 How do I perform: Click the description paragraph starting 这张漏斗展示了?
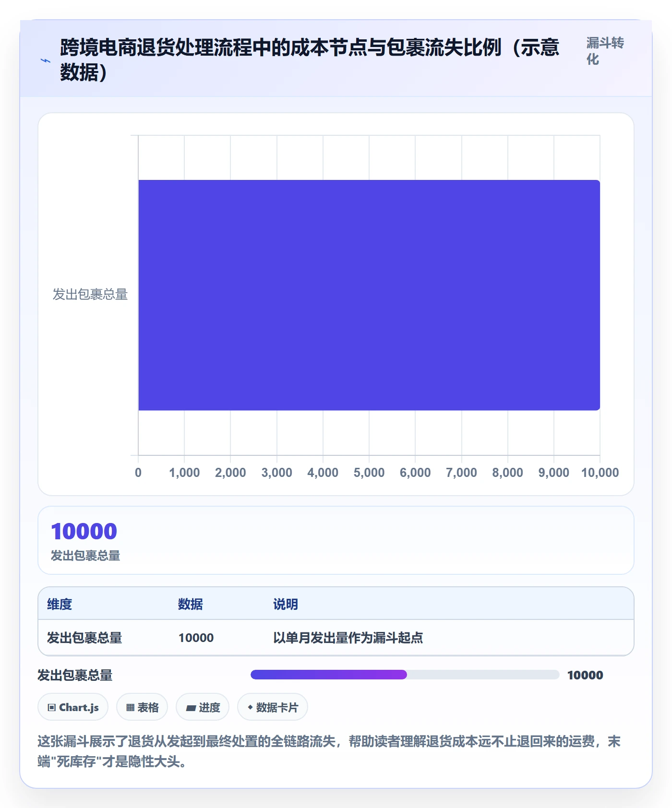click(329, 751)
